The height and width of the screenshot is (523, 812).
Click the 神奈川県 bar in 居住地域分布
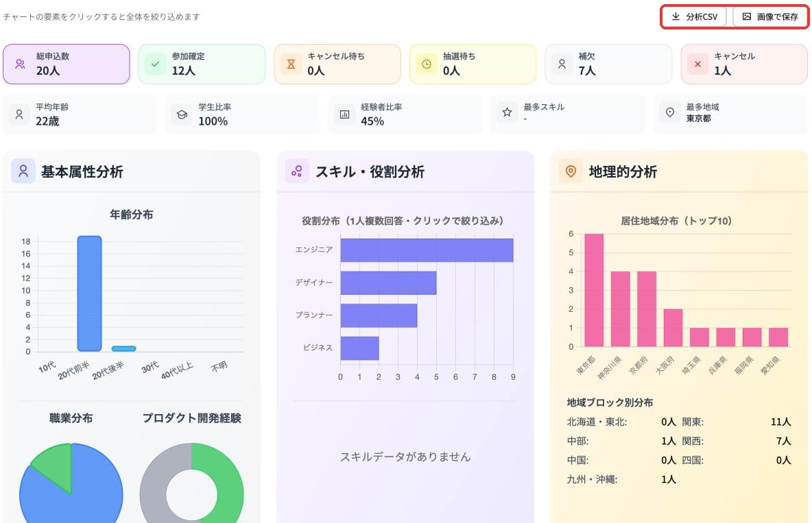[621, 309]
